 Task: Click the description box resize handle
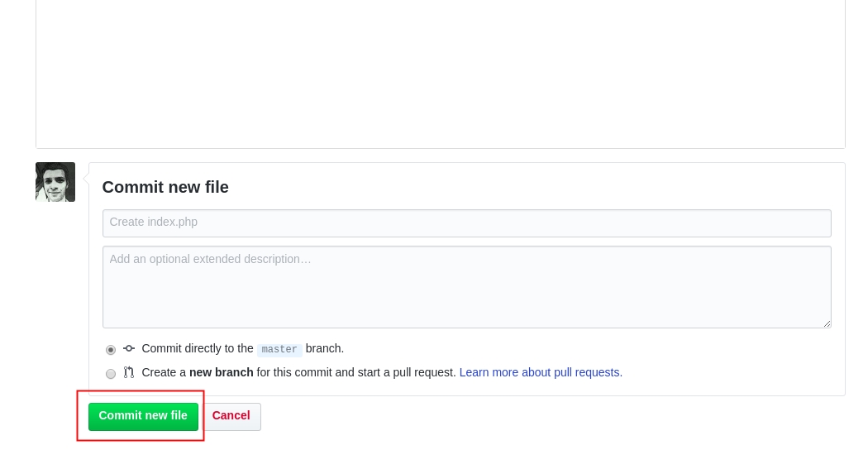[827, 323]
